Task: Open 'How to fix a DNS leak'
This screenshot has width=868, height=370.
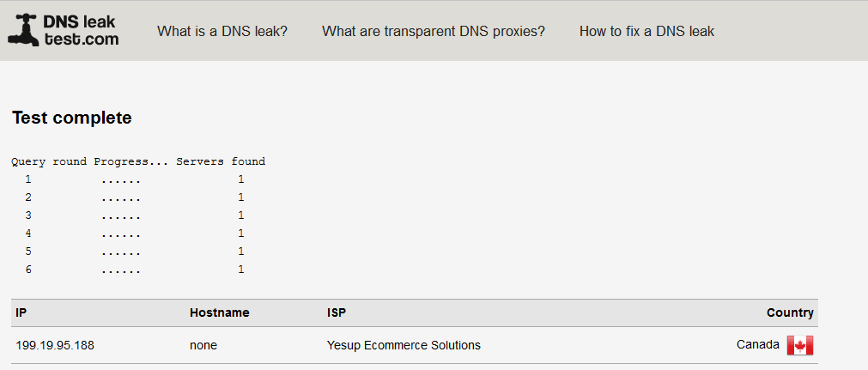Action: [646, 31]
